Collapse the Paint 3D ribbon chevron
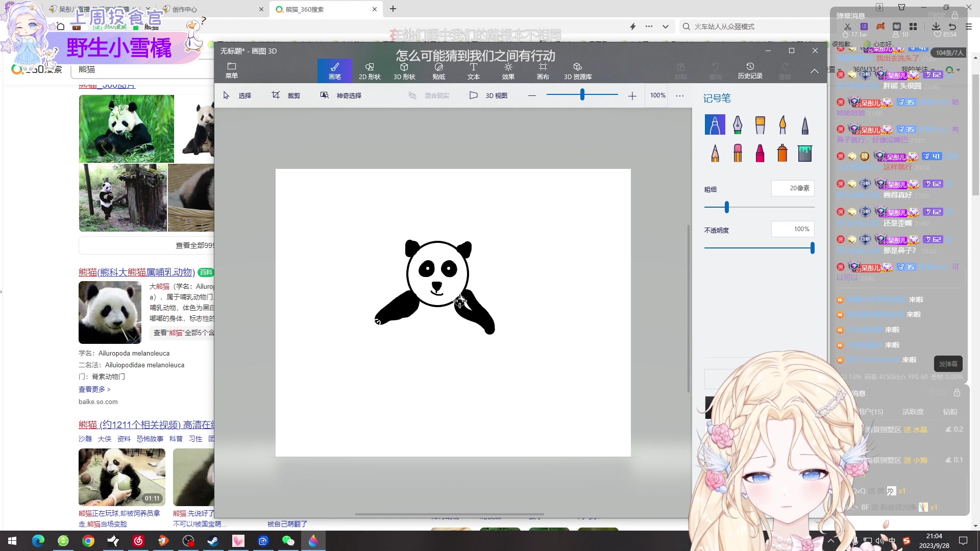The height and width of the screenshot is (551, 980). [x=814, y=71]
